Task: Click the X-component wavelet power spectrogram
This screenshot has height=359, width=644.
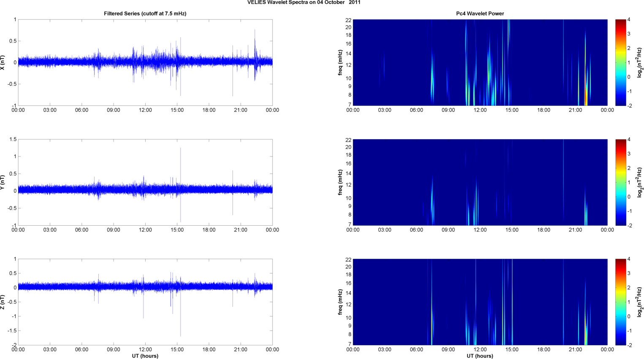Action: [480, 62]
